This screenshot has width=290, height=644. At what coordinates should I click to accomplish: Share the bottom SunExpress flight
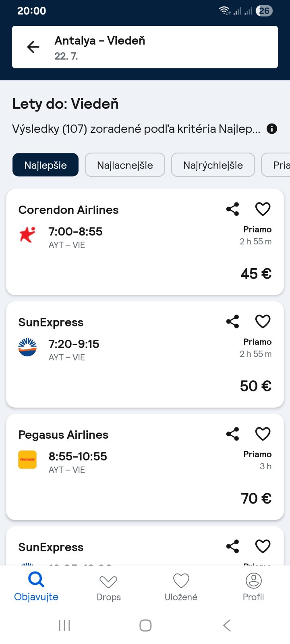point(232,546)
